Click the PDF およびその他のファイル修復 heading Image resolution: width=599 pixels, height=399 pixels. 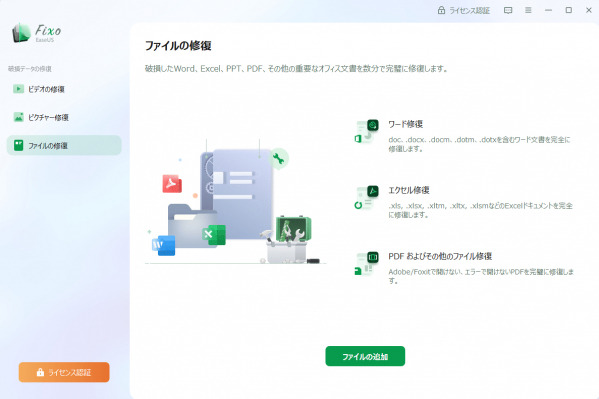pos(440,256)
